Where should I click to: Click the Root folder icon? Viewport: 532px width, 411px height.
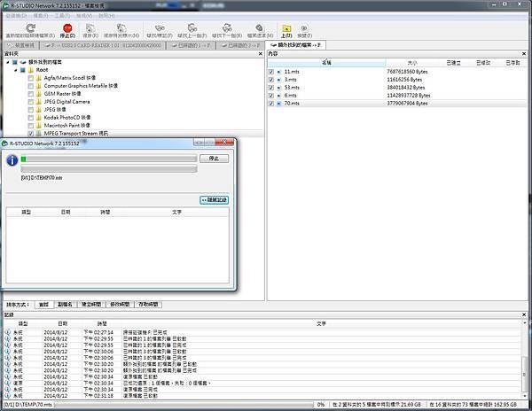pyautogui.click(x=30, y=69)
